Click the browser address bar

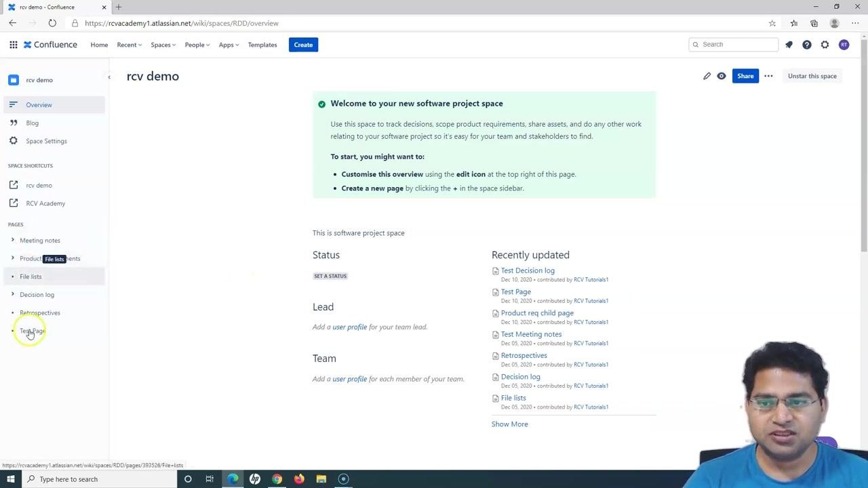coord(420,23)
